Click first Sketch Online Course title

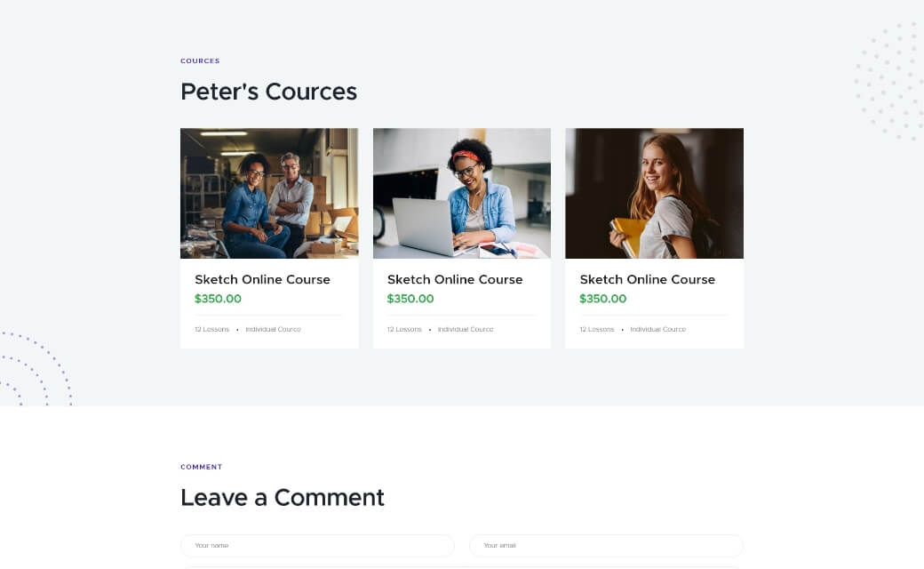pyautogui.click(x=262, y=279)
